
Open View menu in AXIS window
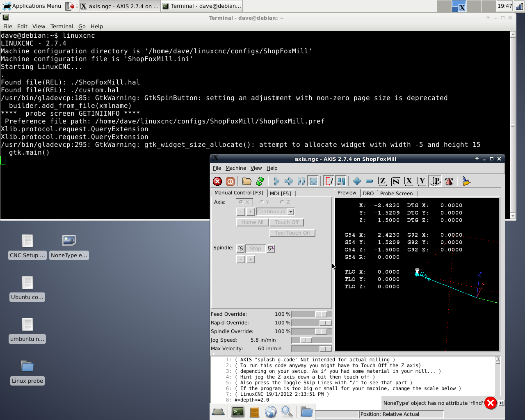coord(256,168)
